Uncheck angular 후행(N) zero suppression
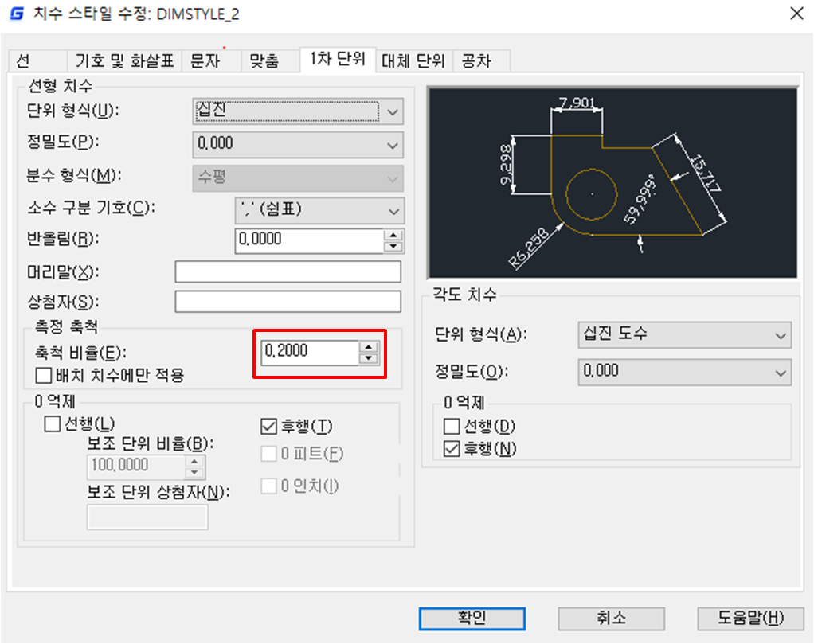The image size is (814, 644). (x=452, y=449)
